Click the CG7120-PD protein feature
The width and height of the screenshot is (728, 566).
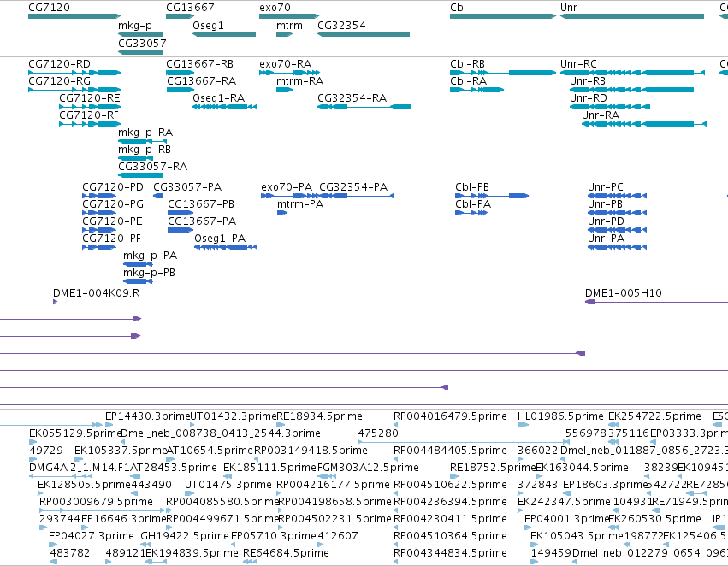[x=99, y=196]
